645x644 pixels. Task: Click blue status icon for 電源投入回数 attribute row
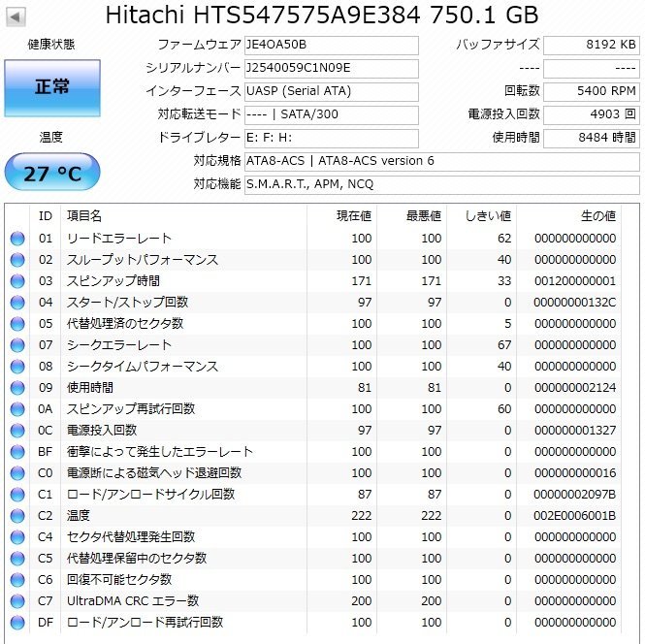tap(17, 431)
